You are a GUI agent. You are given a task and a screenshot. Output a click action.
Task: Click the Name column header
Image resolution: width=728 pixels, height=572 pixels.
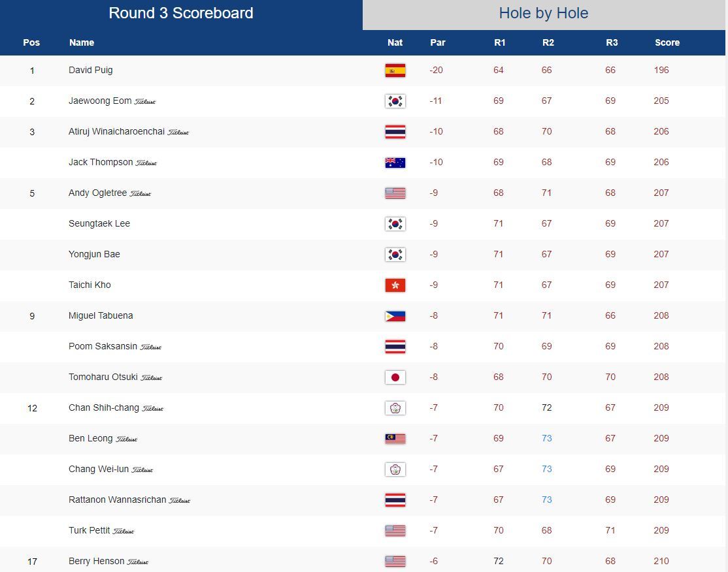[82, 42]
